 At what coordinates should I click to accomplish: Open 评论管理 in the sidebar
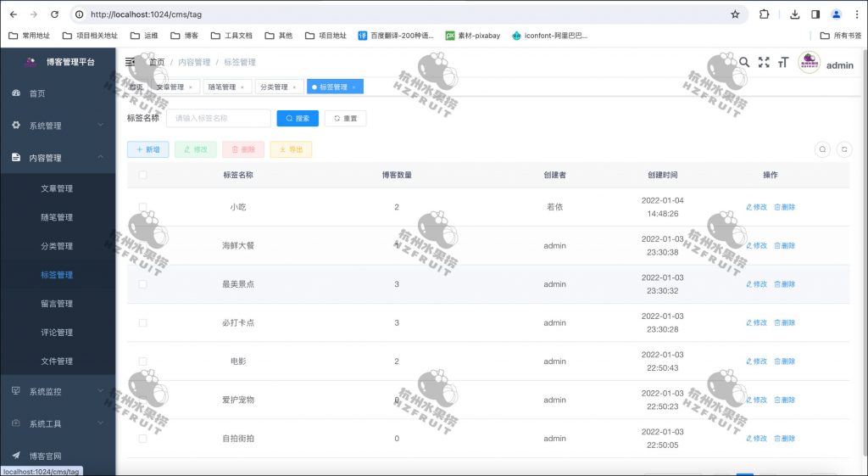(x=58, y=333)
